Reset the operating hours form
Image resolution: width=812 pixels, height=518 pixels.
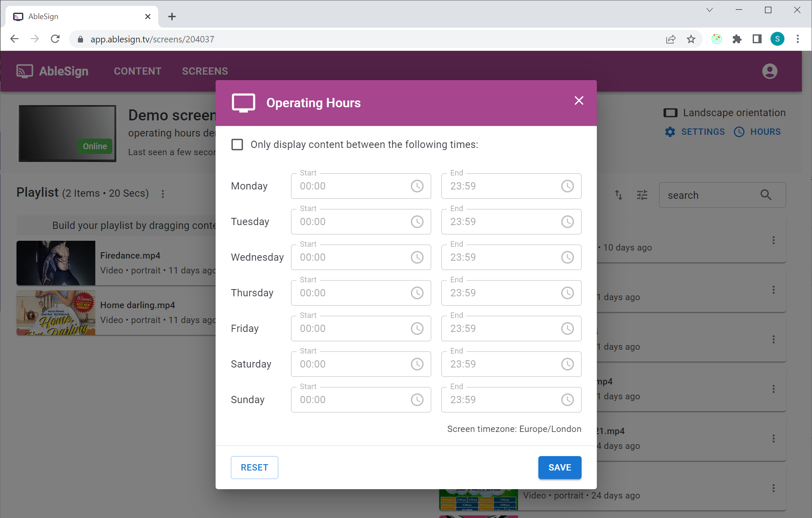(254, 467)
